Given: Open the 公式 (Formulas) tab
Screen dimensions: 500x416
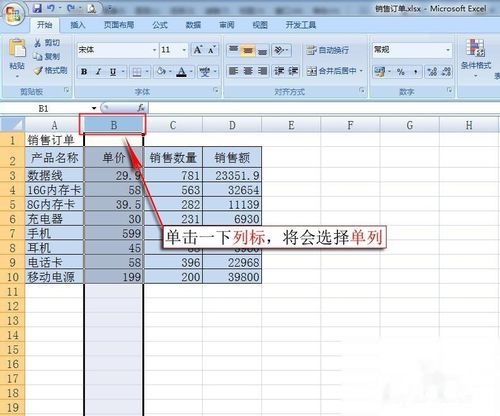Looking at the screenshot, I should point(160,25).
